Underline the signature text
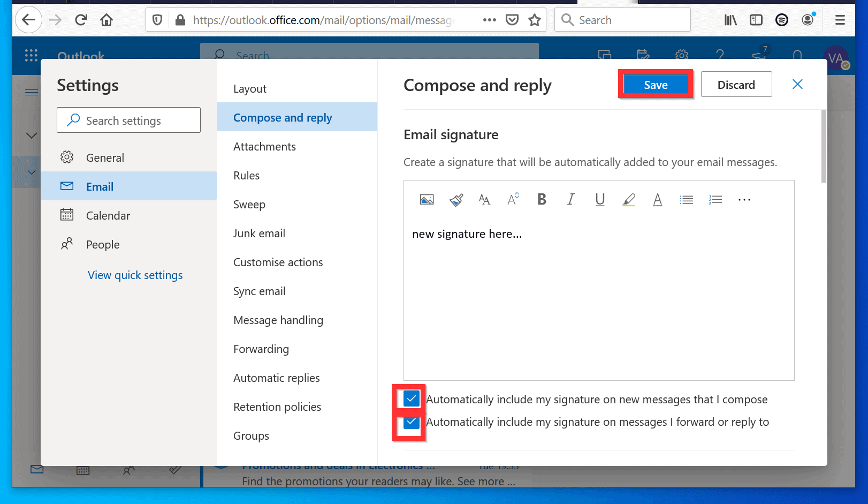 (x=600, y=199)
